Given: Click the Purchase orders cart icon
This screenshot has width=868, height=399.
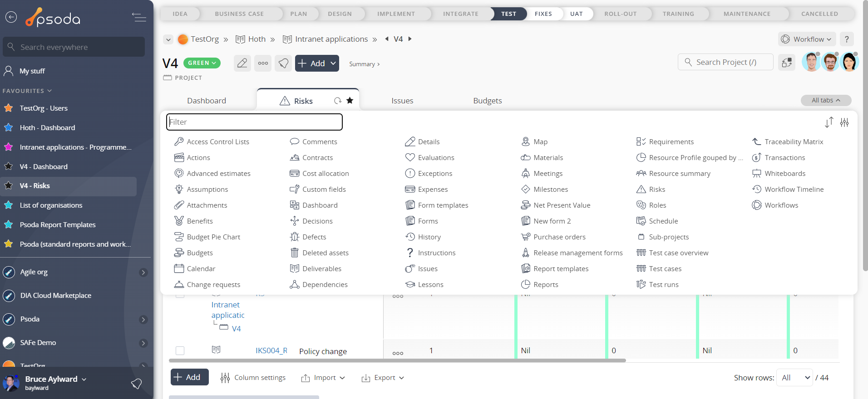Looking at the screenshot, I should (526, 237).
